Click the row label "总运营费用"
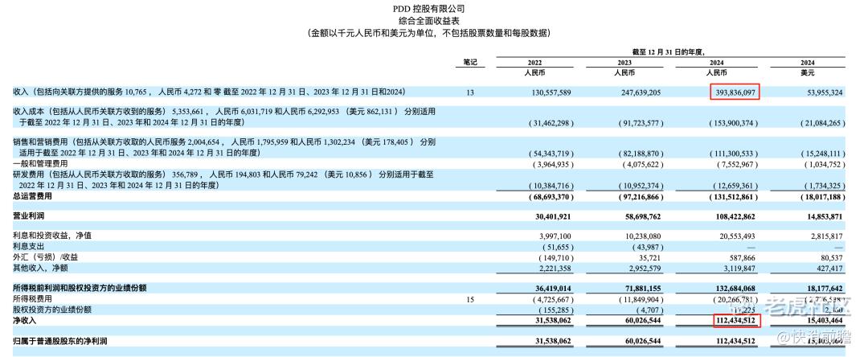868x357 pixels. [x=32, y=196]
